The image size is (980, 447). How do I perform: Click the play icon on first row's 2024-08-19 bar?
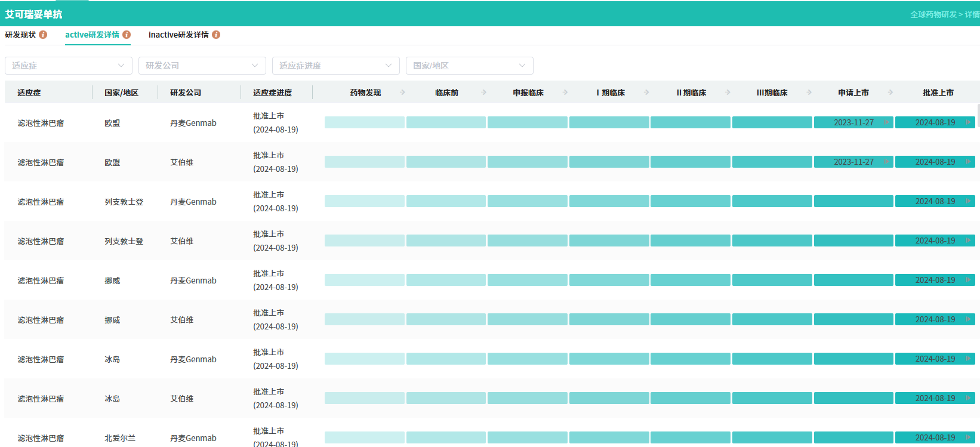(x=968, y=122)
